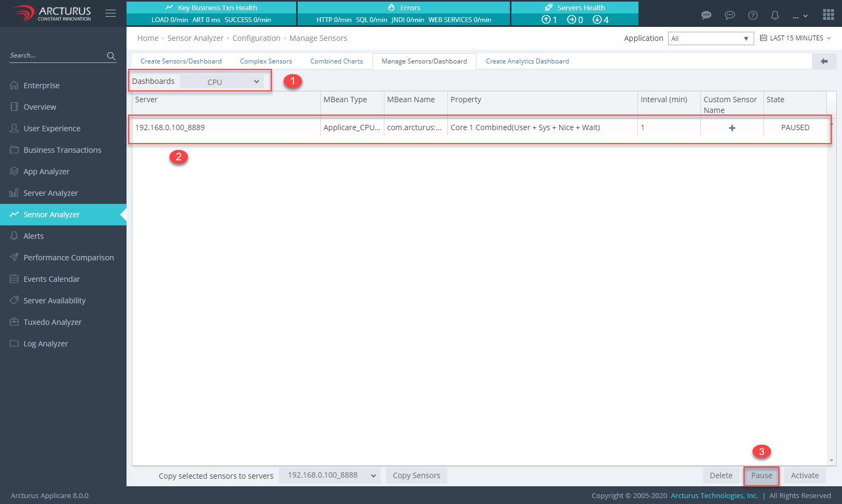Open the Application dropdown

click(710, 39)
